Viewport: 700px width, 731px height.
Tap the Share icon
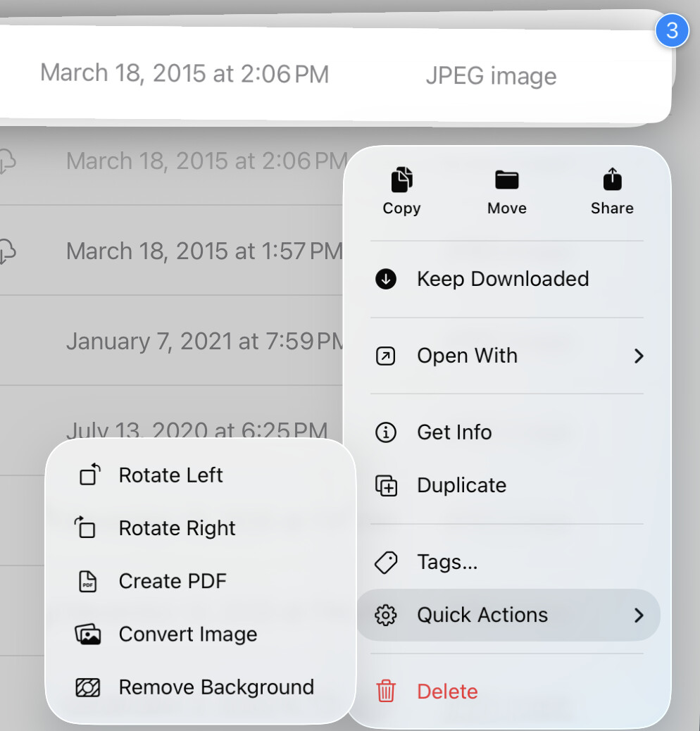point(612,180)
